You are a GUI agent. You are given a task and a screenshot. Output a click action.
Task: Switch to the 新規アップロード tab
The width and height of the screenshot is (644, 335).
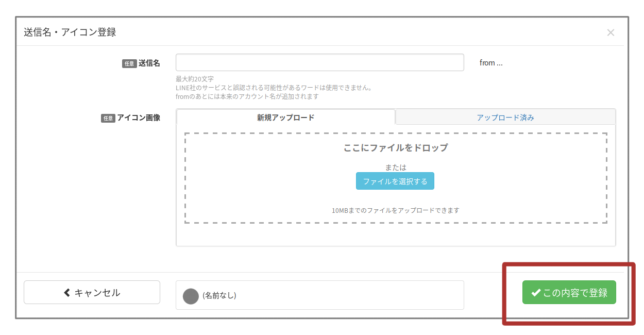click(x=285, y=117)
